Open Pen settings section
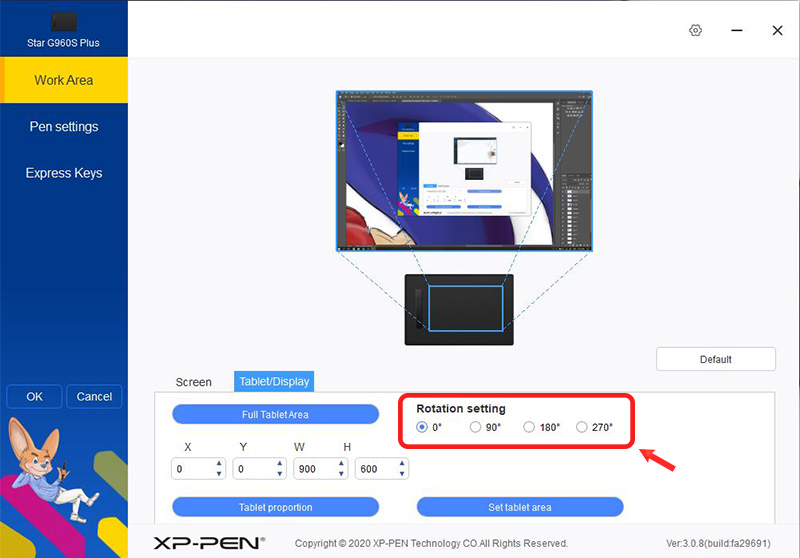The image size is (800, 558). 64,126
